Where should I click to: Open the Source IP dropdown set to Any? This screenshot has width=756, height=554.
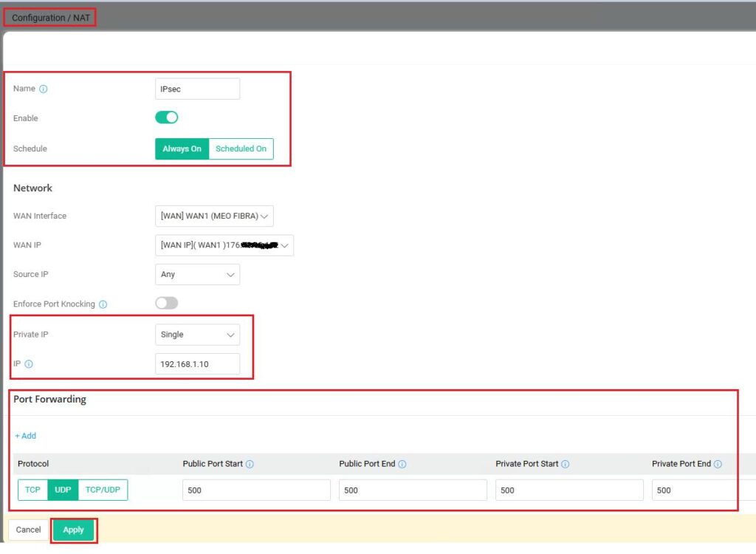(x=197, y=274)
